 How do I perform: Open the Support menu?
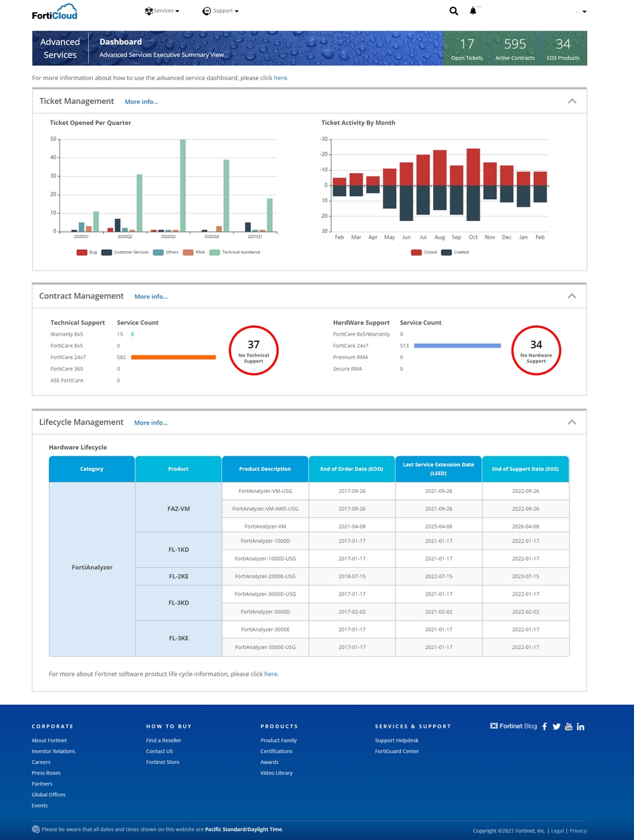click(221, 11)
